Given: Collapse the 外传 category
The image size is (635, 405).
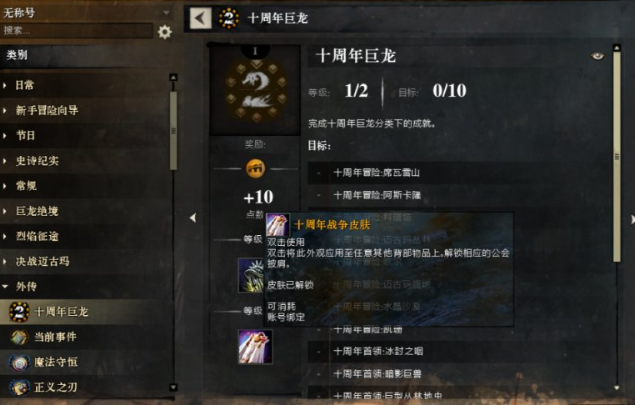Looking at the screenshot, I should pyautogui.click(x=84, y=286).
